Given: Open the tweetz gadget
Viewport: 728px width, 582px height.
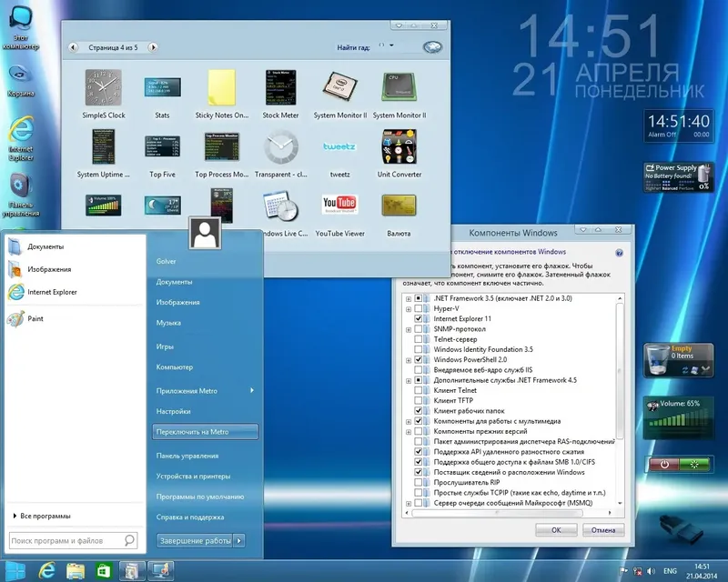Looking at the screenshot, I should 339,148.
